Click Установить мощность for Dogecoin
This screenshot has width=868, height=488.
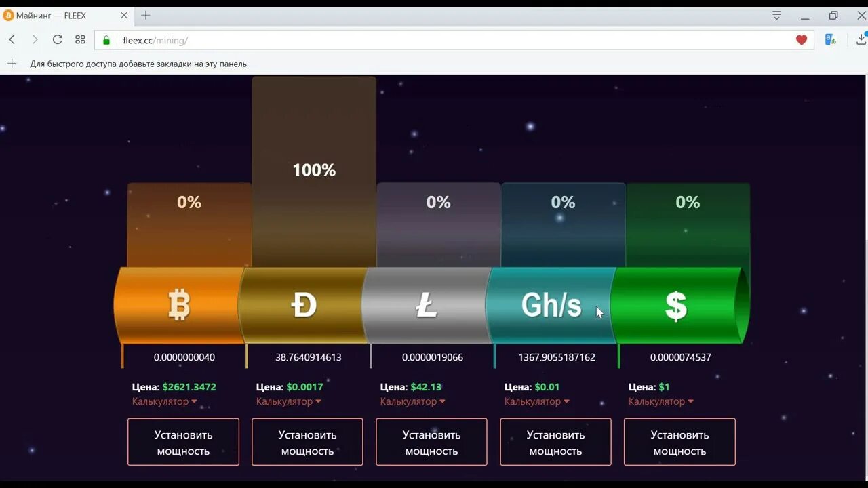click(307, 442)
